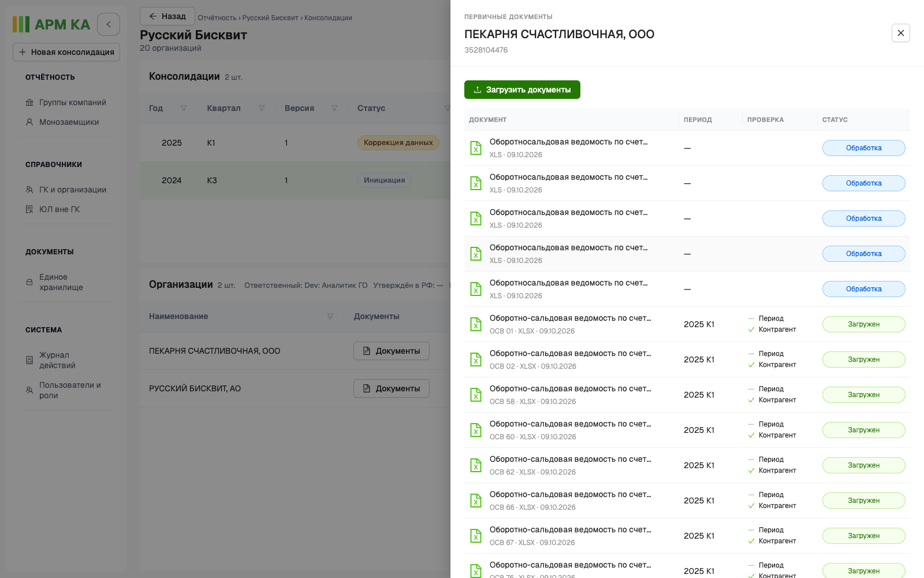Open Группы компаний in sidebar
924x578 pixels.
coord(66,102)
